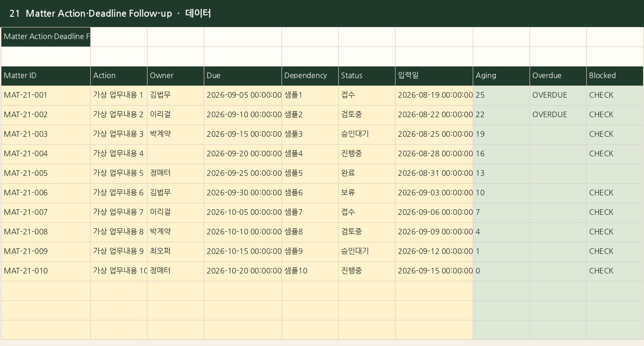This screenshot has width=644, height=346.
Task: Click the Due column header
Action: click(243, 76)
